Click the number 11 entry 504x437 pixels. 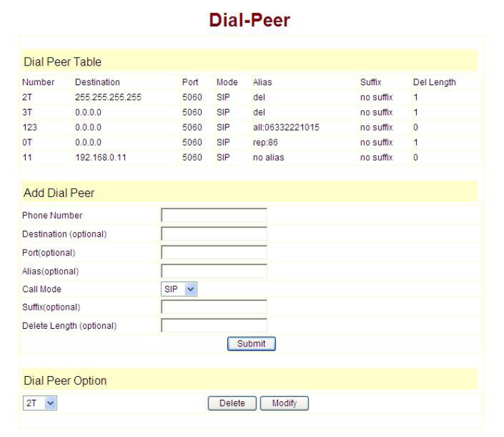pos(27,157)
